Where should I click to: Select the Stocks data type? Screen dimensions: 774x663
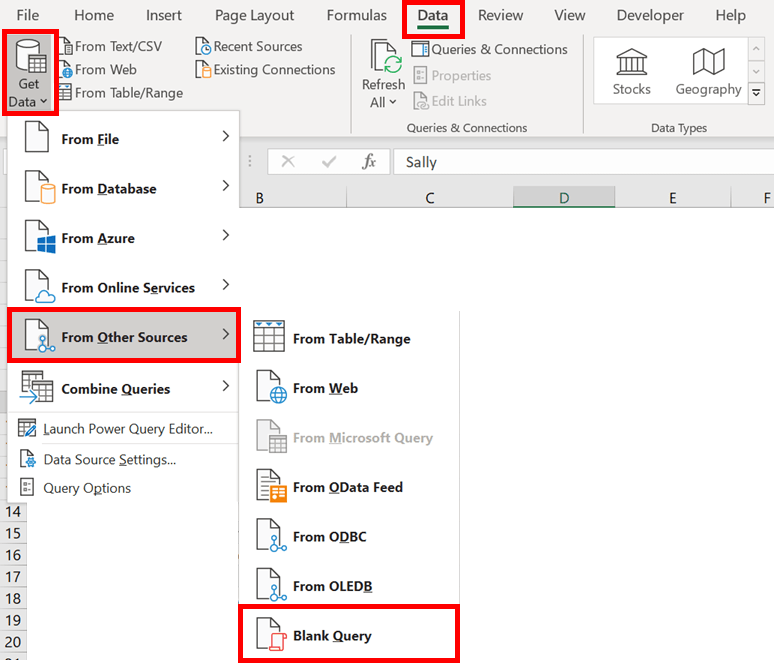tap(631, 72)
